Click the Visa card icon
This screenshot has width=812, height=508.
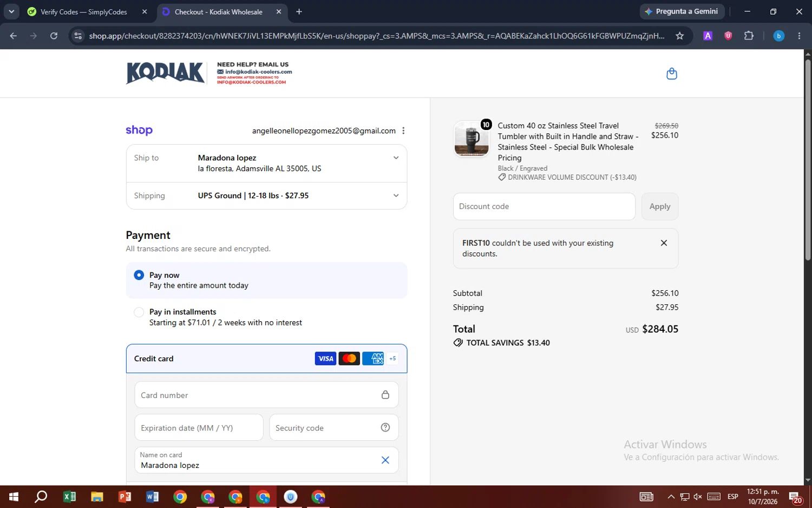[325, 359]
